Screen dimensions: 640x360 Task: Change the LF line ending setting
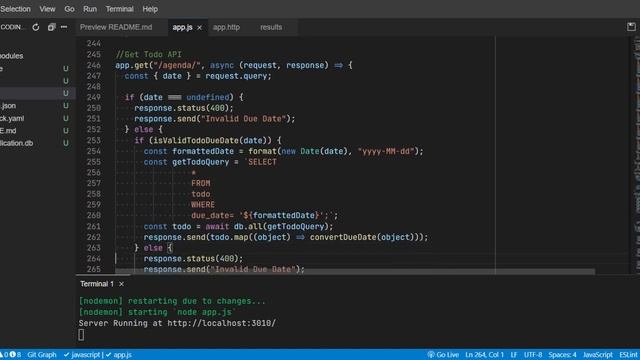coord(514,355)
